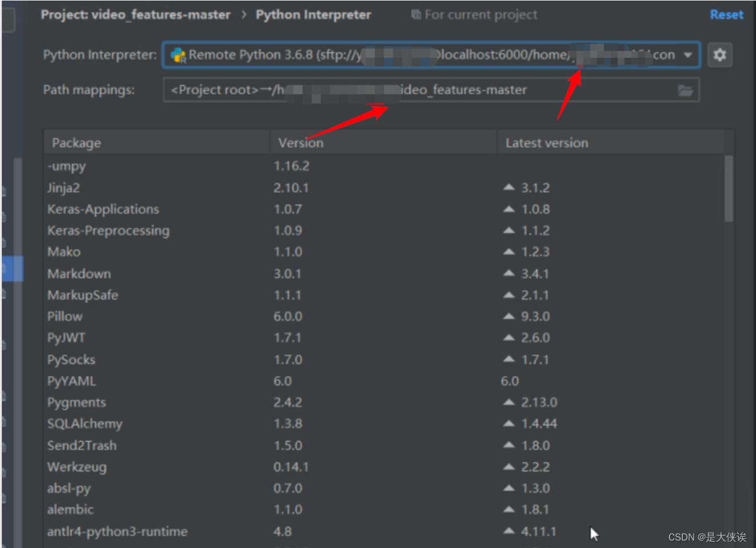Expand the Python Interpreter dropdown arrow
Image resolution: width=756 pixels, height=548 pixels.
coord(687,55)
